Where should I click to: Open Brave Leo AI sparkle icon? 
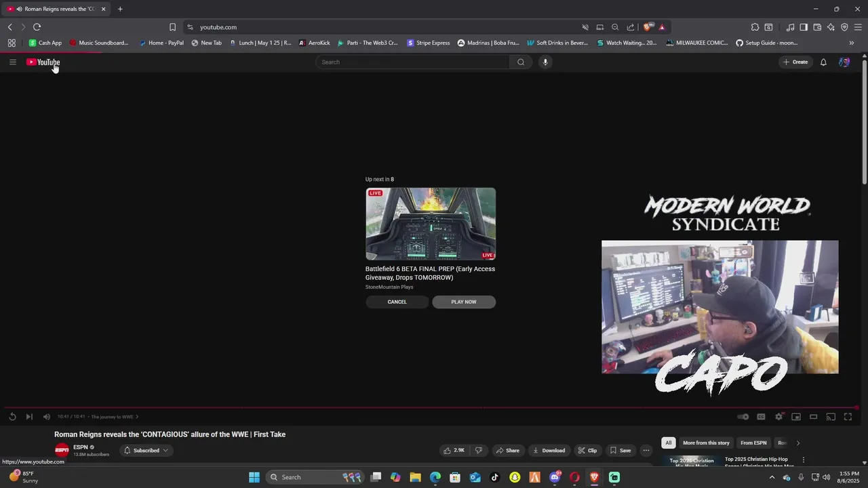coord(831,27)
